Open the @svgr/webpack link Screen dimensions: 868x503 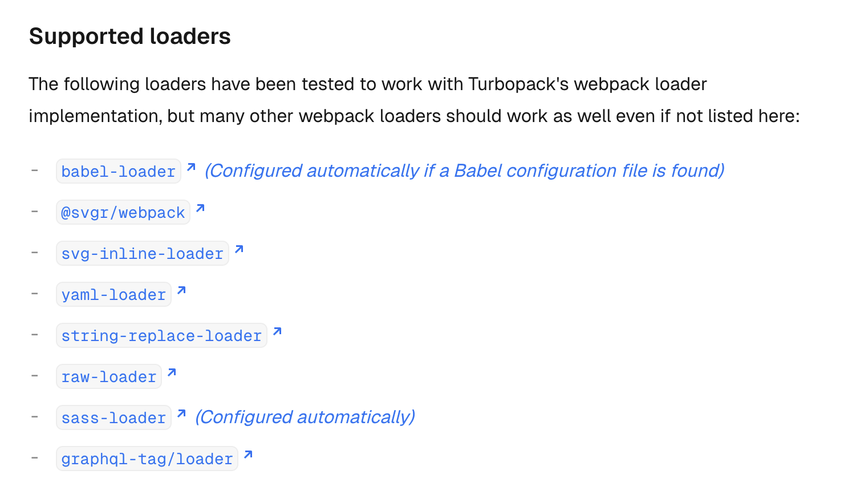[123, 212]
